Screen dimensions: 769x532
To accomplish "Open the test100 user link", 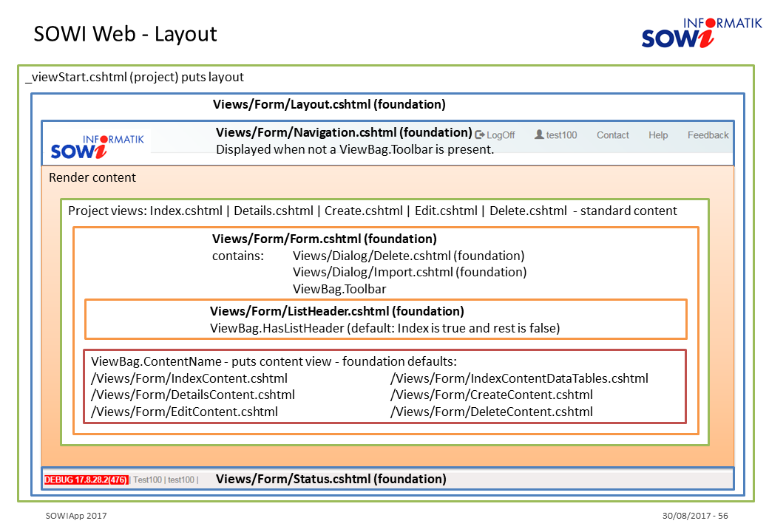I will pyautogui.click(x=561, y=135).
